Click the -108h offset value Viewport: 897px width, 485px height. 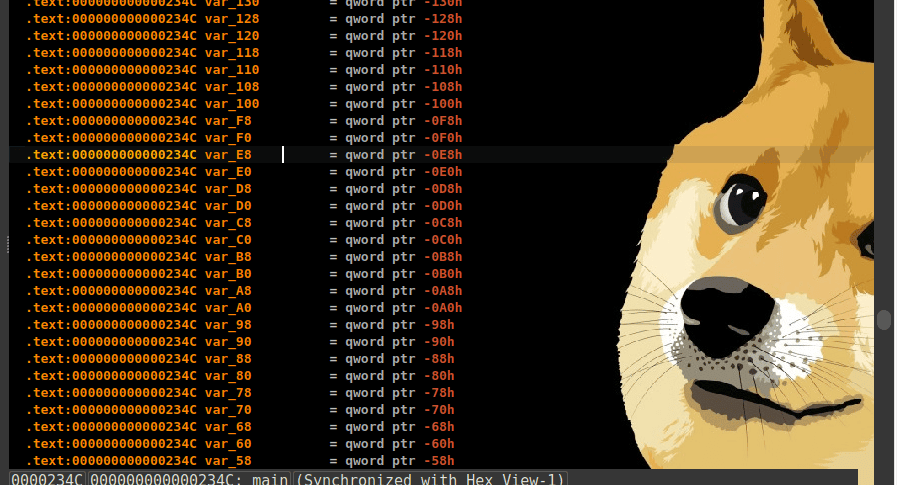(x=443, y=87)
